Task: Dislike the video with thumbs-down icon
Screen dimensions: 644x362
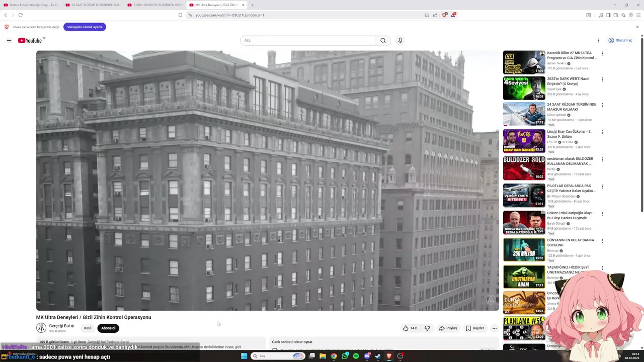Action: 427,328
